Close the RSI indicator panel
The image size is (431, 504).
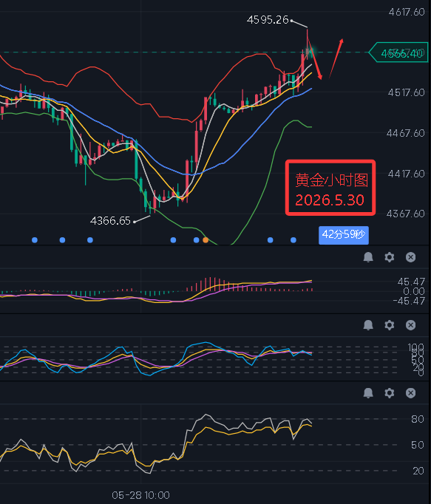(411, 393)
